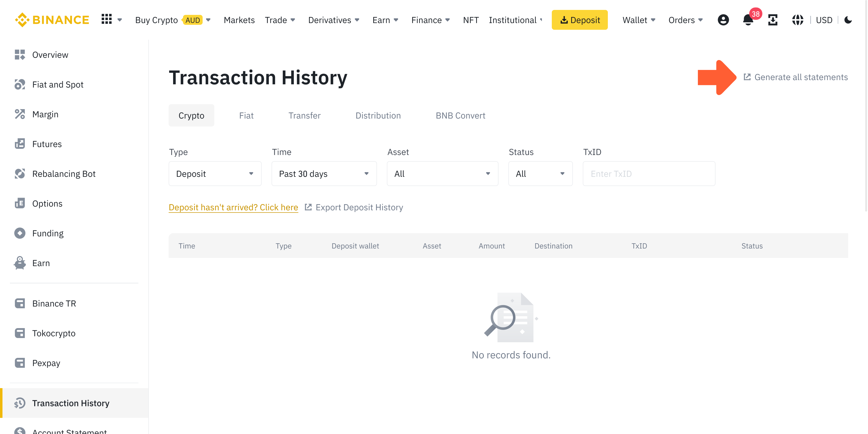Select the Funding wallet icon in sidebar
This screenshot has width=868, height=434.
(x=20, y=233)
